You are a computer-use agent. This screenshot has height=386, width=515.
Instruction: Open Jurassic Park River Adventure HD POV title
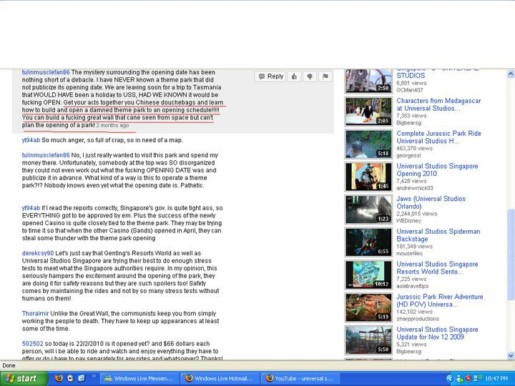pyautogui.click(x=439, y=300)
